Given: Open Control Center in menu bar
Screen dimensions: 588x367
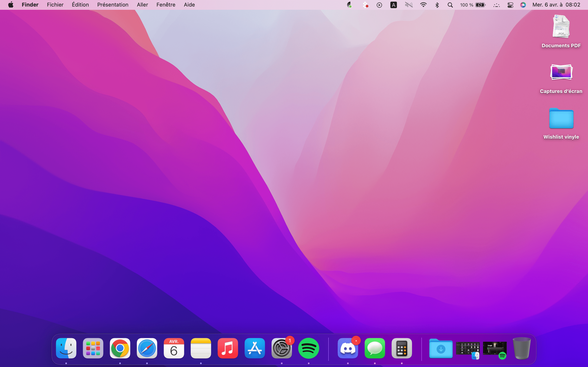Looking at the screenshot, I should [510, 5].
